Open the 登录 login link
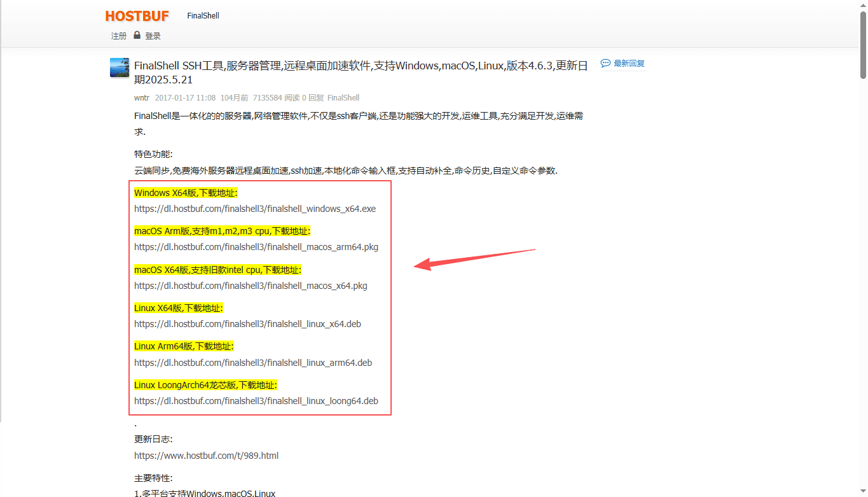 click(153, 36)
